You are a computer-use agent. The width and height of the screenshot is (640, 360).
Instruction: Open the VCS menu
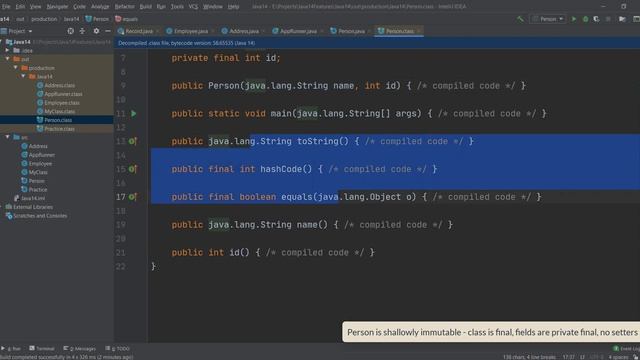[193, 7]
